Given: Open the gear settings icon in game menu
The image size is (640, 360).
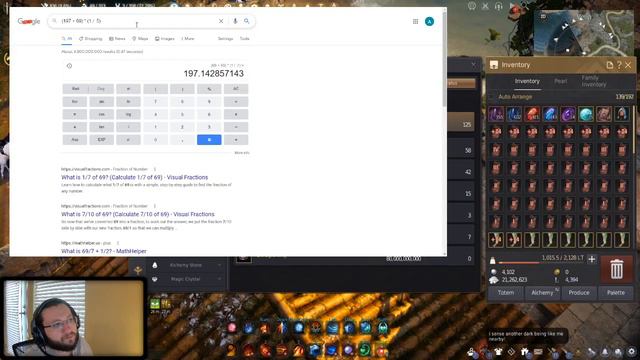Looking at the screenshot, I should click(631, 351).
